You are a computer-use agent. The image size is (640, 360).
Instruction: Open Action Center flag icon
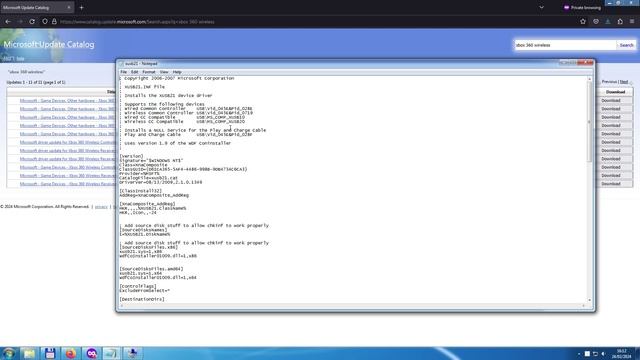click(587, 353)
